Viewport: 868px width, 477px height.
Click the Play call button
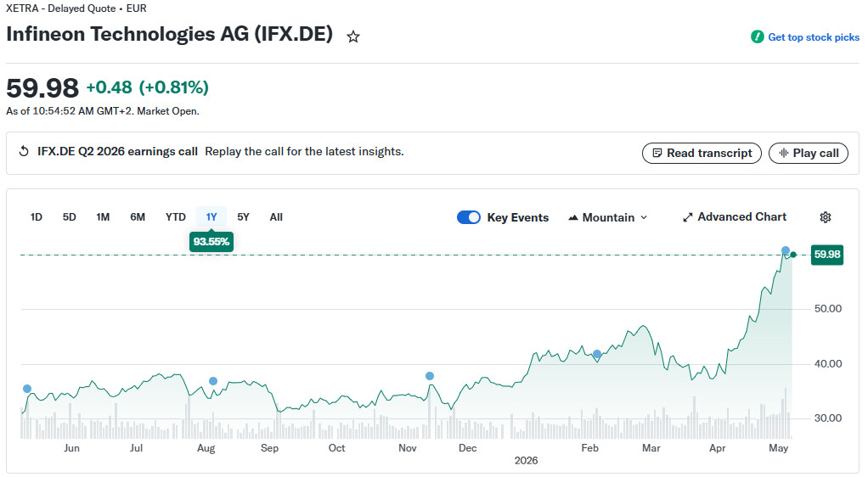click(809, 154)
